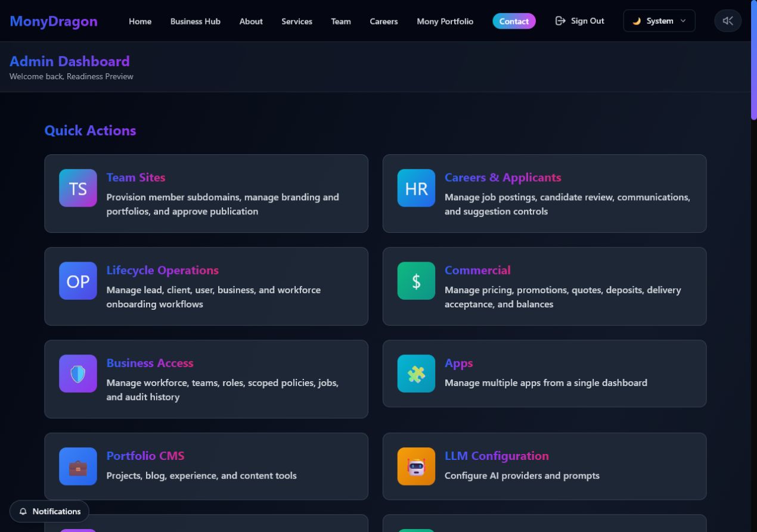Open Mony Portfolio in the navbar
757x532 pixels.
point(445,21)
